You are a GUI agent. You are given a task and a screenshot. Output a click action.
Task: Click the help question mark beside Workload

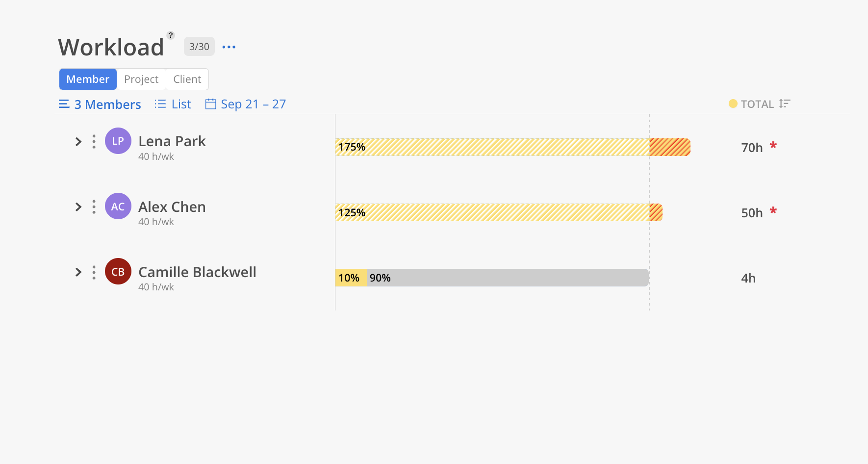[171, 35]
